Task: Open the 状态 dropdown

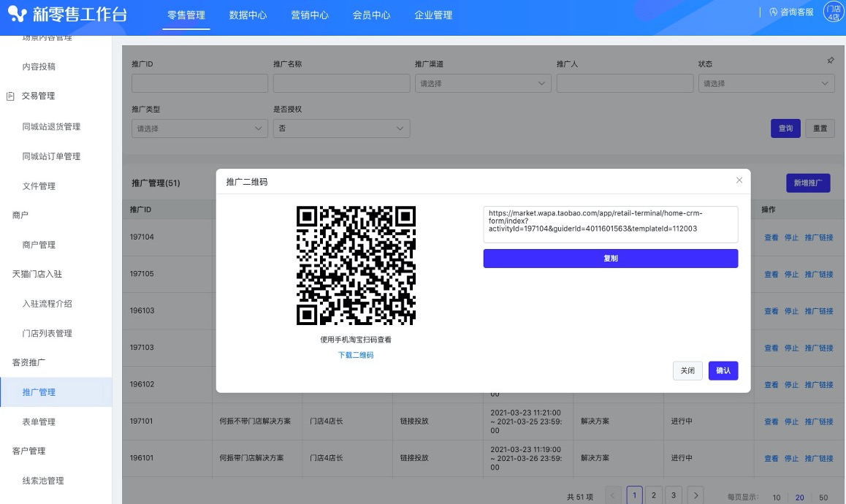Action: tap(766, 83)
